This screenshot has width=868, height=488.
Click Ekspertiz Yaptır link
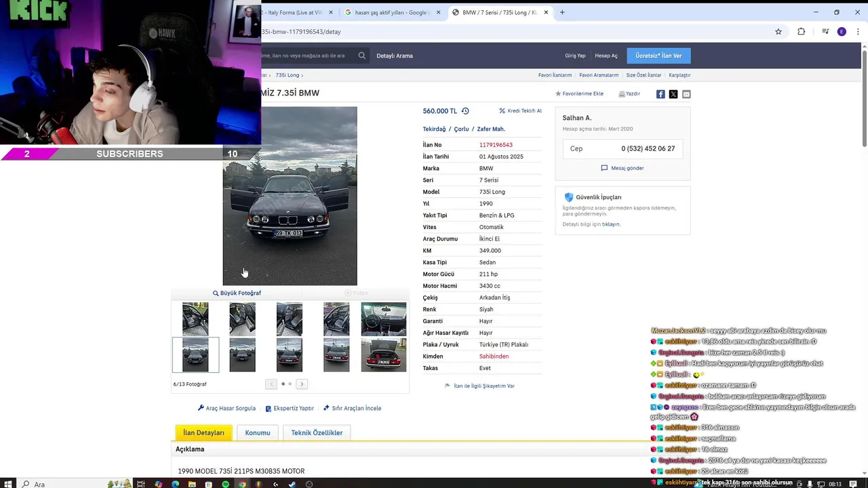290,408
